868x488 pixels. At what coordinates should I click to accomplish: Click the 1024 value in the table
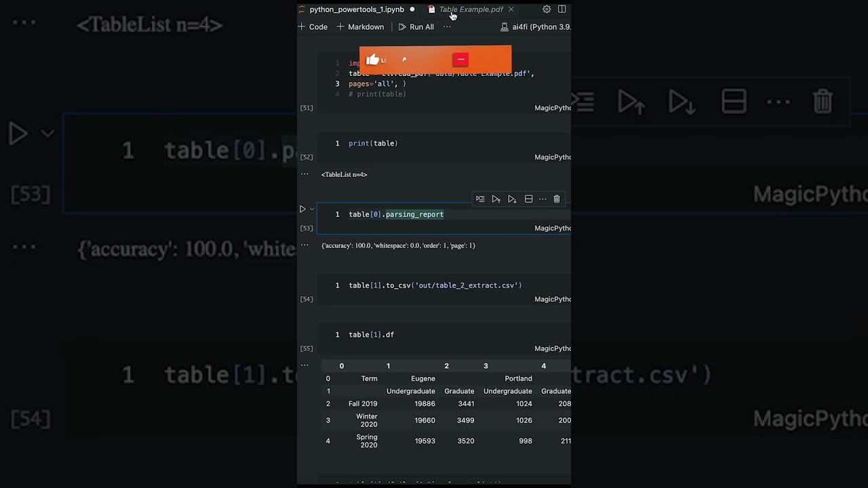coord(524,404)
